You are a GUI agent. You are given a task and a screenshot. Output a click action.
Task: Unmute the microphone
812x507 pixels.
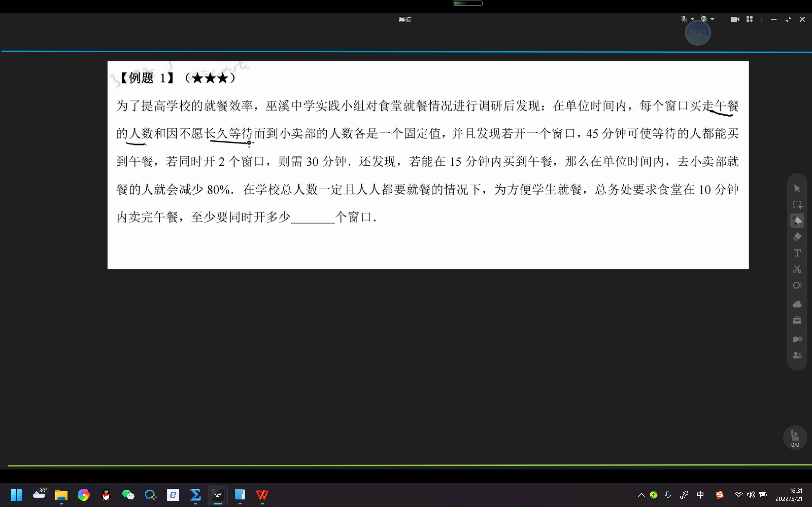[x=684, y=19]
